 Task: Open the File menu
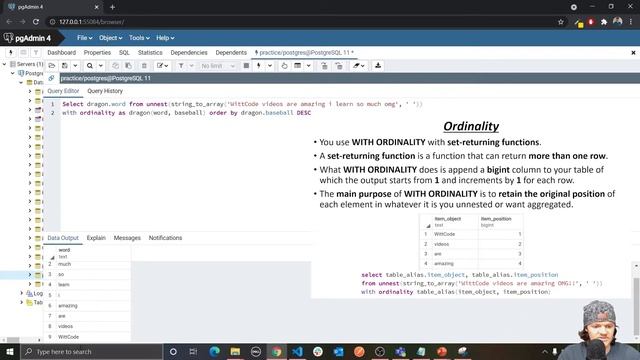[x=84, y=38]
